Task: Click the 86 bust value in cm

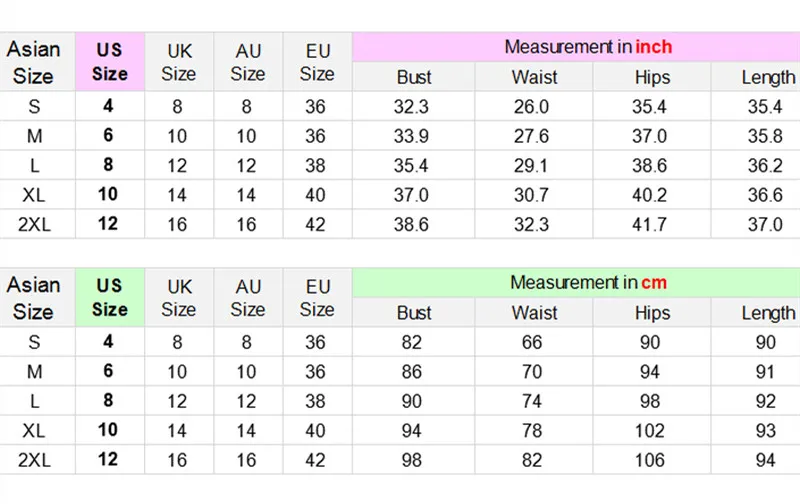Action: pyautogui.click(x=413, y=372)
